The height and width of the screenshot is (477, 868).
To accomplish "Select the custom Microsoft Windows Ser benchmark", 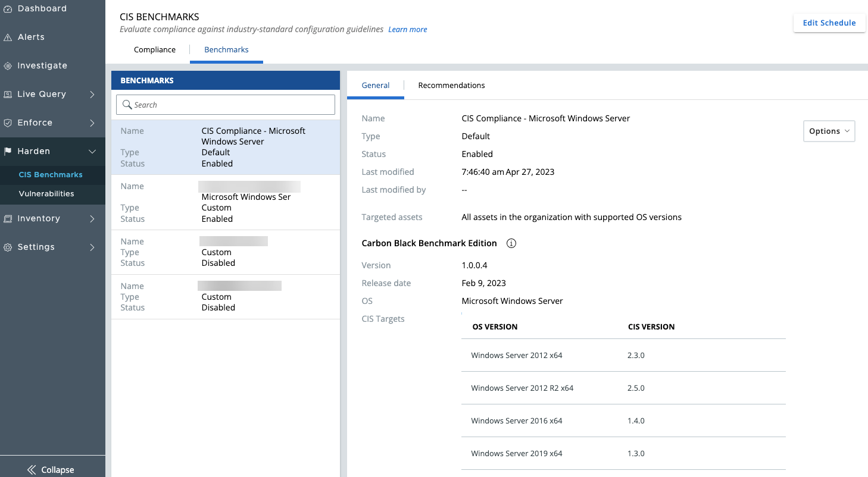I will [226, 202].
